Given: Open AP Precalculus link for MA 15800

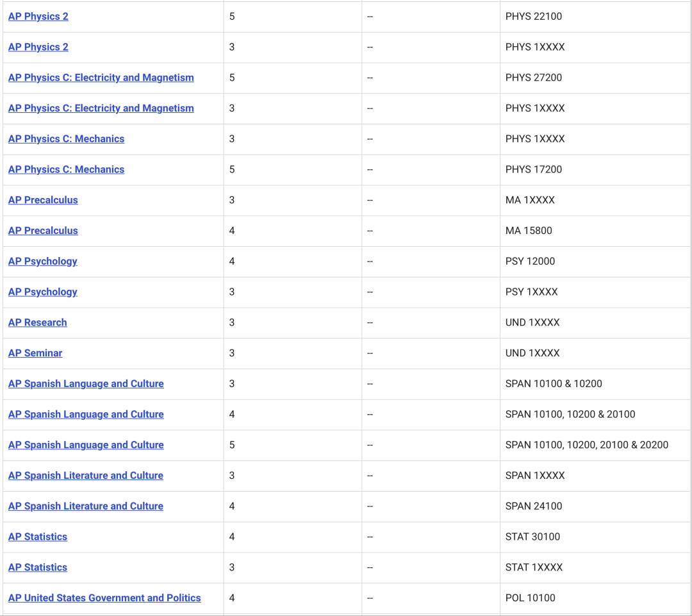Looking at the screenshot, I should coord(43,231).
